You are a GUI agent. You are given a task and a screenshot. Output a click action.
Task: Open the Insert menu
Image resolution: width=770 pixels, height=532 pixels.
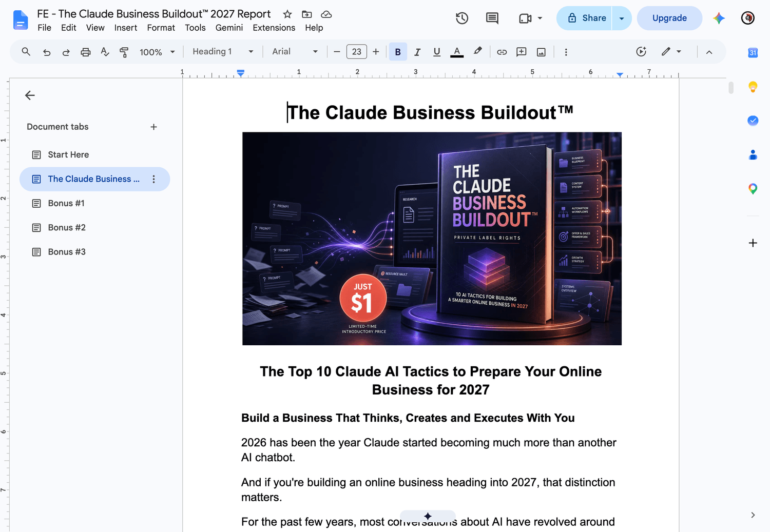coord(126,28)
